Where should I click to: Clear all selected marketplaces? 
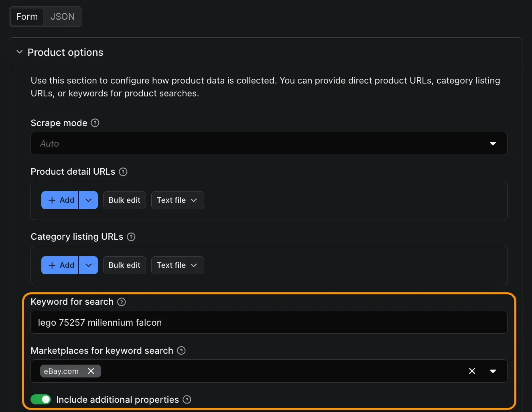click(x=472, y=371)
